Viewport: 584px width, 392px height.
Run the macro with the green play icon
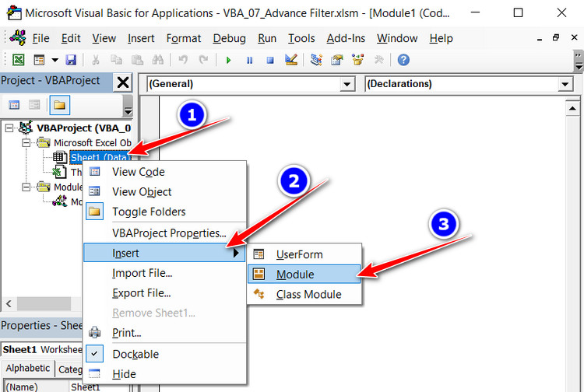[x=229, y=60]
